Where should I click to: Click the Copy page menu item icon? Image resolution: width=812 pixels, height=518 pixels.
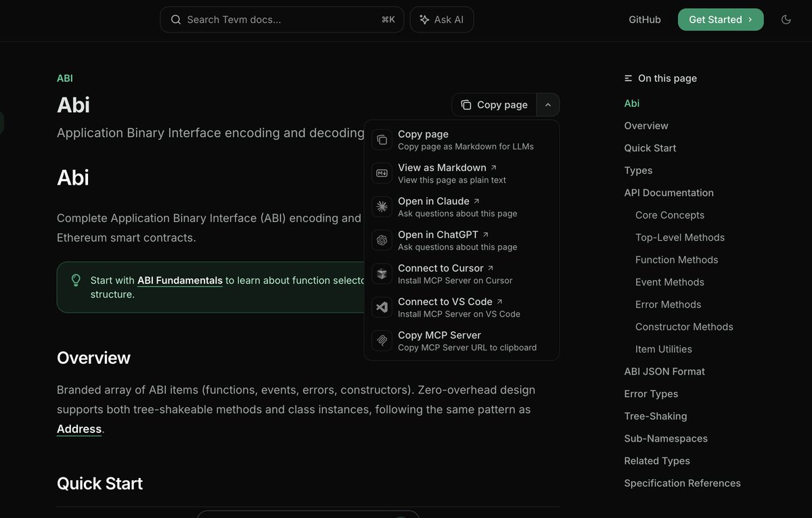point(382,140)
